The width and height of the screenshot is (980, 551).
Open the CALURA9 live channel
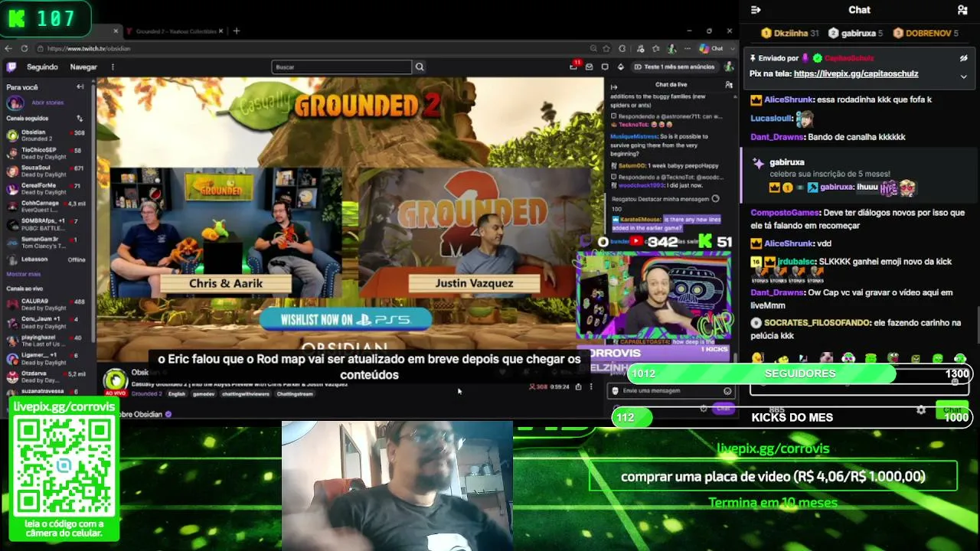pyautogui.click(x=46, y=305)
